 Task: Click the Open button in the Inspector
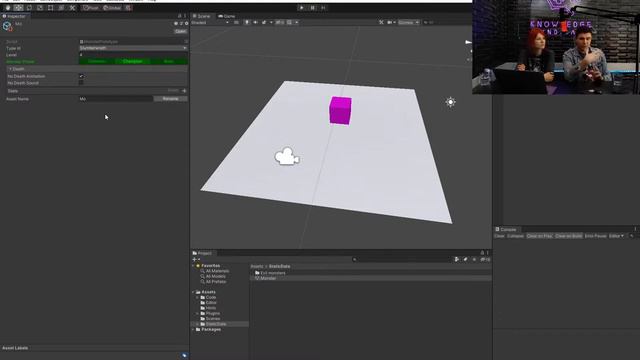180,31
